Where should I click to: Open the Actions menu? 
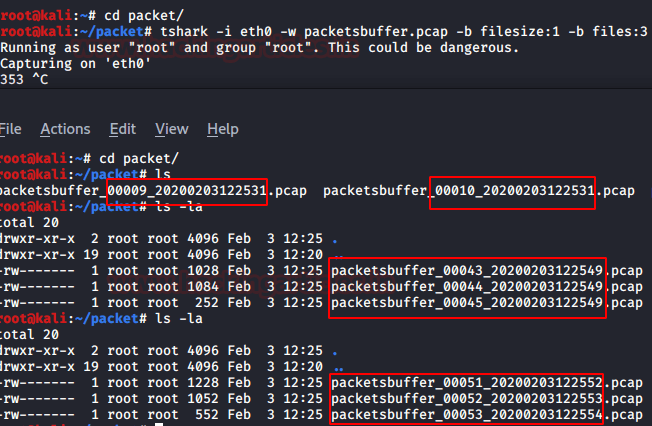[x=65, y=129]
